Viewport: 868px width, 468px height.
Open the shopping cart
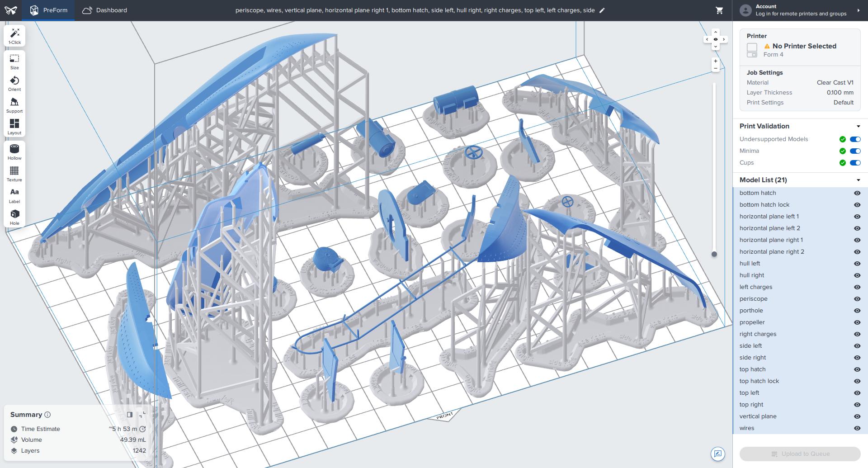(719, 10)
